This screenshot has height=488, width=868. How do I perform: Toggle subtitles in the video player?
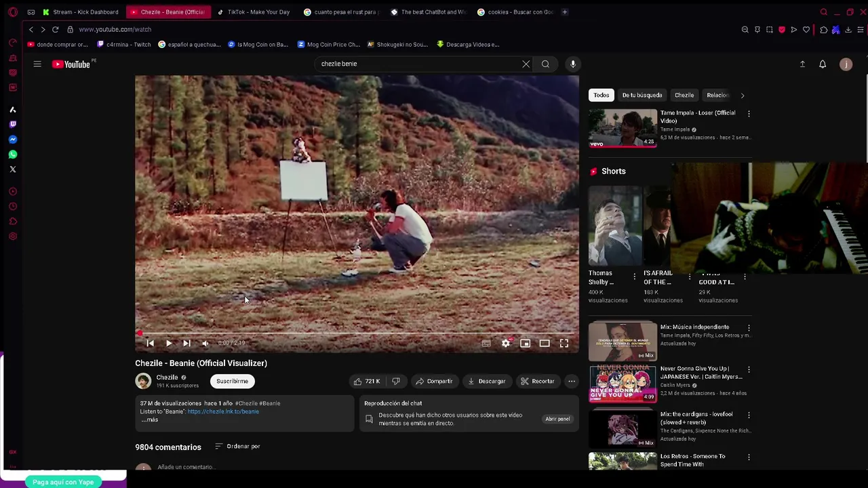[486, 344]
